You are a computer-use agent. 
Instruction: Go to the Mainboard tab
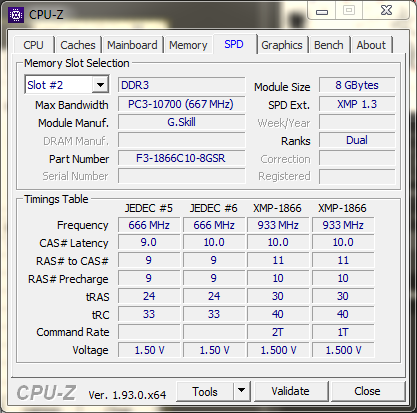(132, 45)
